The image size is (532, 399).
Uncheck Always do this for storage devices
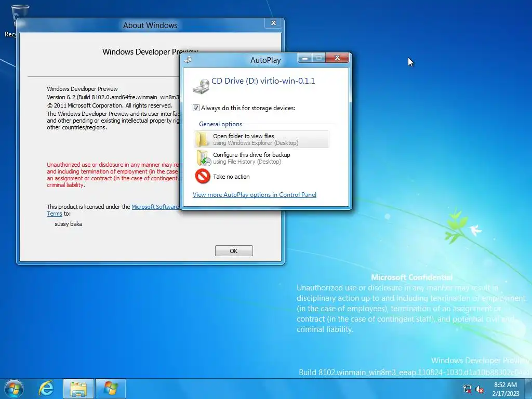[196, 108]
